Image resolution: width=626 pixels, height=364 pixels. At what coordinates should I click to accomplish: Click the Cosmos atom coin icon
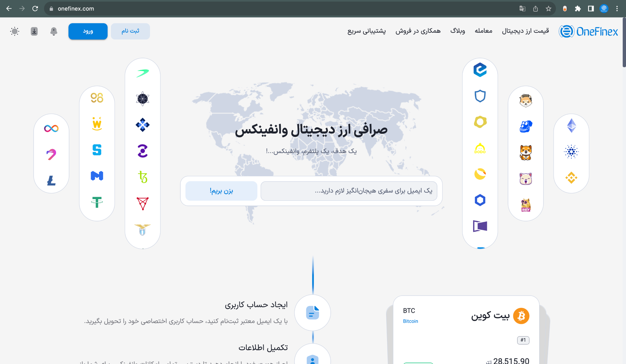[143, 99]
